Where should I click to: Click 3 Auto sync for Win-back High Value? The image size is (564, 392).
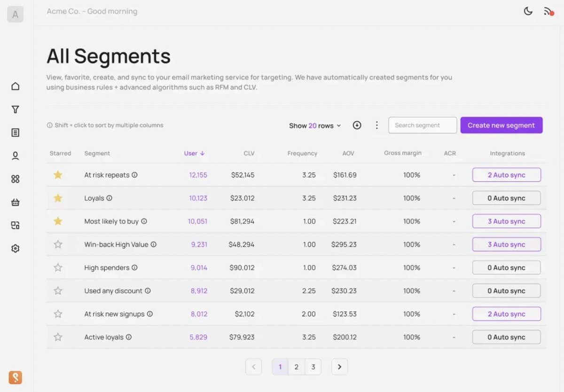pos(507,244)
